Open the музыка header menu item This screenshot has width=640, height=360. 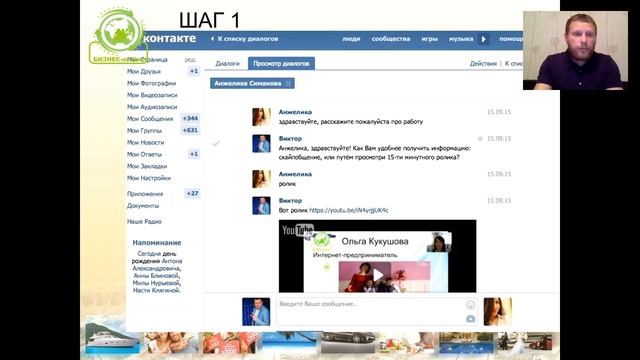click(461, 39)
